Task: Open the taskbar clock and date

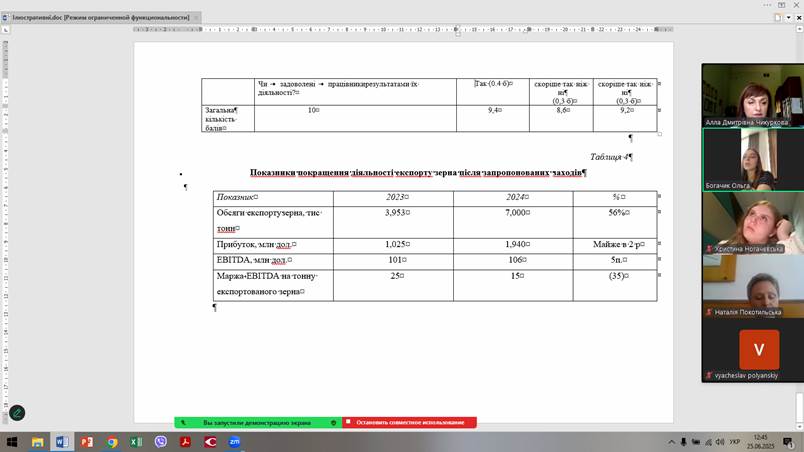Action: pyautogui.click(x=762, y=441)
